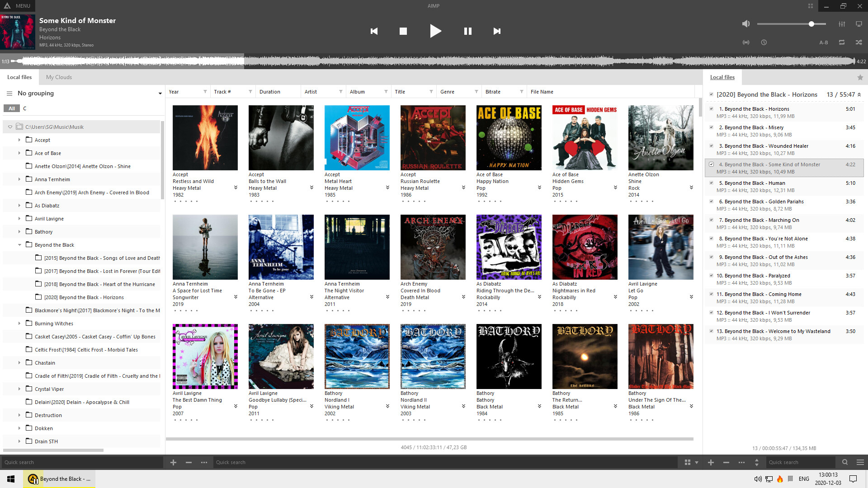This screenshot has height=488, width=868.
Task: Open the Genre column filter dropdown
Action: coord(476,92)
